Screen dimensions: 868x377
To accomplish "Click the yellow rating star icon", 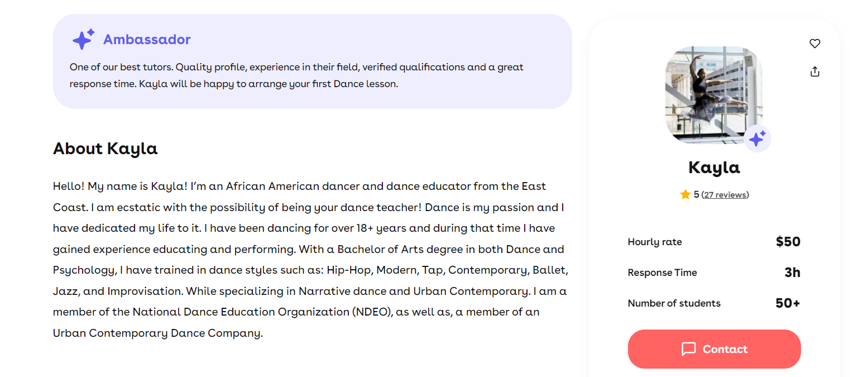I will point(685,194).
